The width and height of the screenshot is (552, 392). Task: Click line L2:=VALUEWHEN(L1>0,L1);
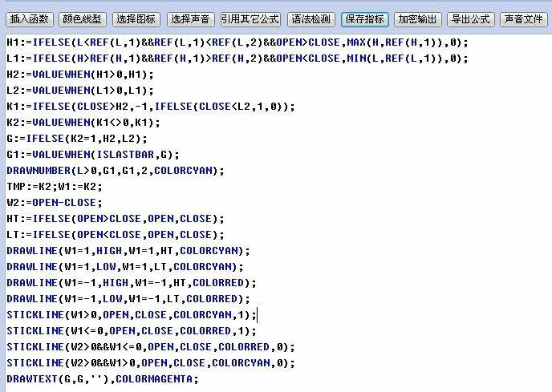(x=80, y=91)
